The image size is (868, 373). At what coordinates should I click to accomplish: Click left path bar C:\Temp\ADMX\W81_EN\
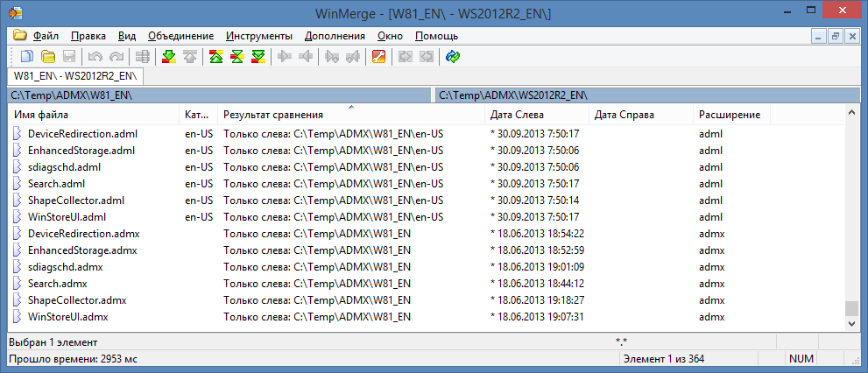[x=219, y=95]
